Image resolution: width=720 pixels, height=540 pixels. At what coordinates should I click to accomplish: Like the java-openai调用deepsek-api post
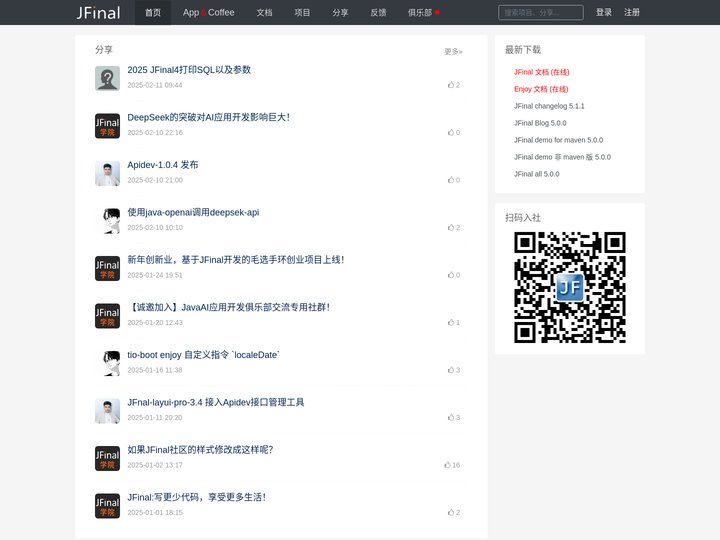(451, 227)
